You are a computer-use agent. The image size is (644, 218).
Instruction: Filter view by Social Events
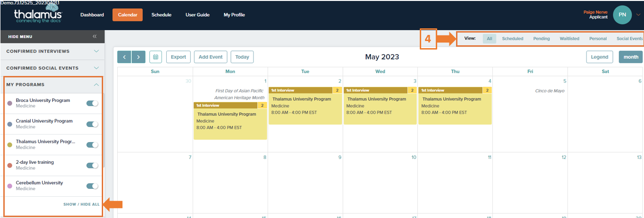pos(629,39)
